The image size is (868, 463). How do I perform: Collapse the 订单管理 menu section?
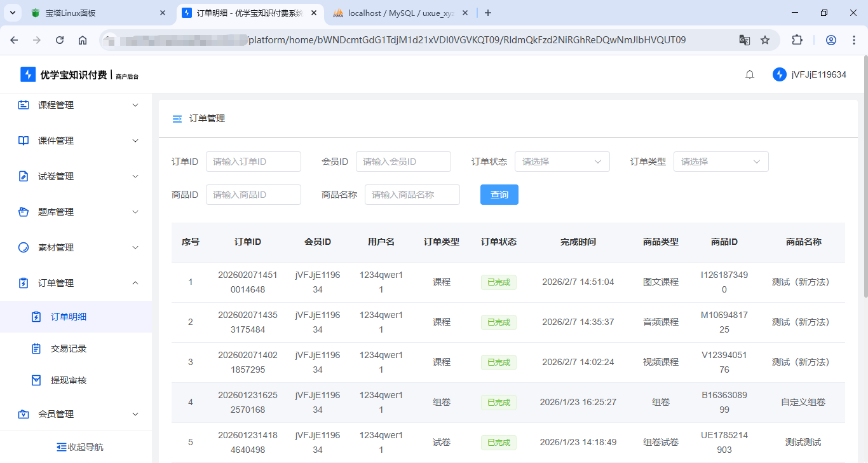coord(135,283)
